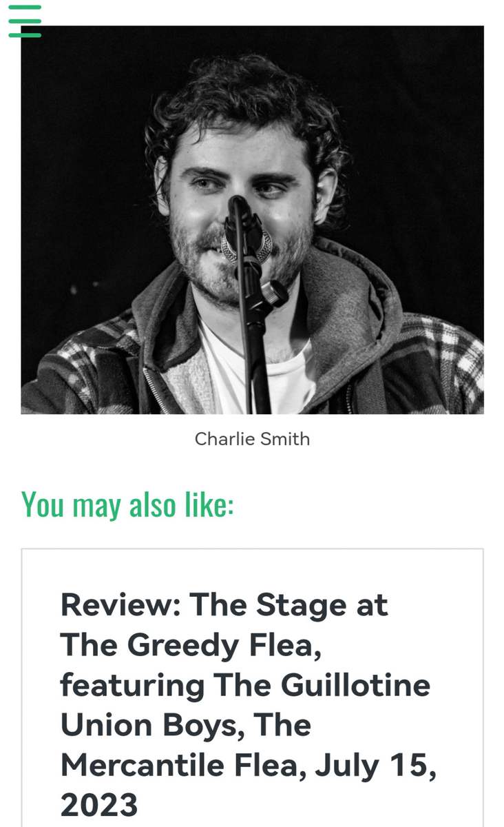Click 'The Greedy Flea,' in the headline
Screen dimensions: 504x827
click(187, 645)
